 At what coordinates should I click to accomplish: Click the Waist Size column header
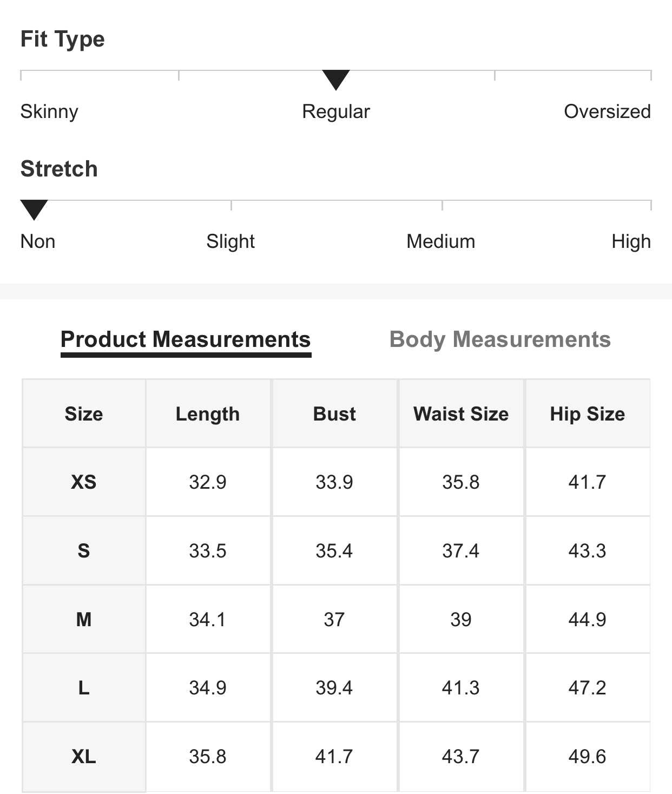click(x=461, y=414)
